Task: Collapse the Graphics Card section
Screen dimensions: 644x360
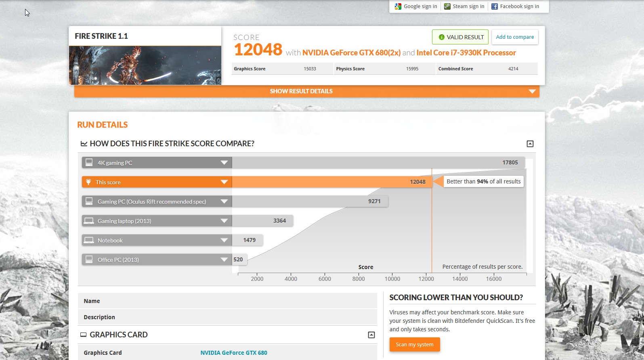Action: click(x=371, y=335)
